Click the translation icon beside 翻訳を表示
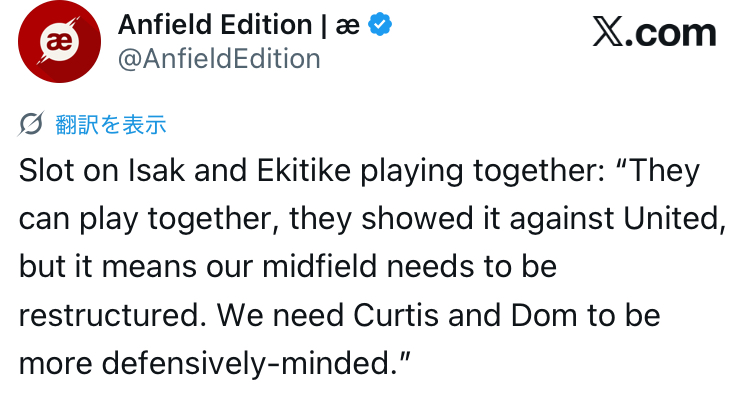Viewport: 750px width, 406px height. [x=31, y=124]
